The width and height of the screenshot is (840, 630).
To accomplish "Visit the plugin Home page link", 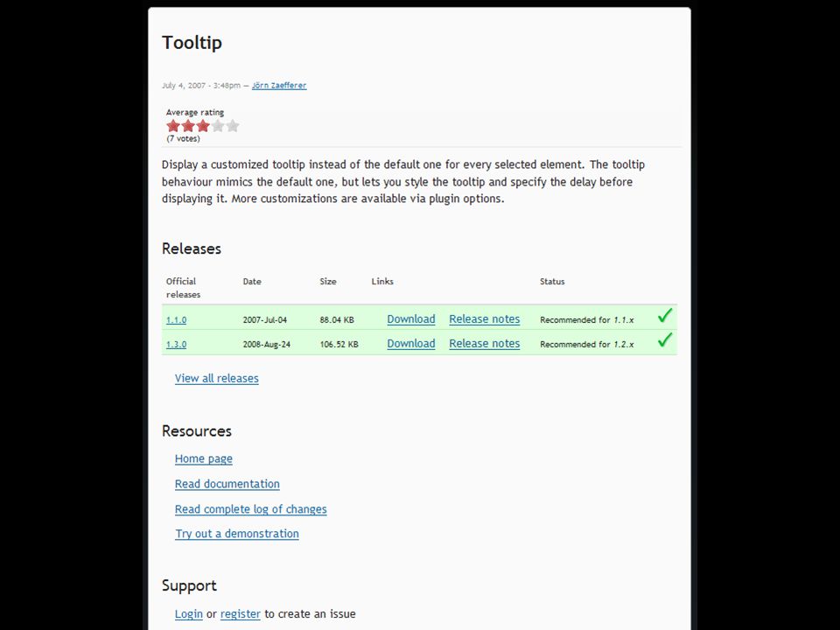I will [x=204, y=459].
